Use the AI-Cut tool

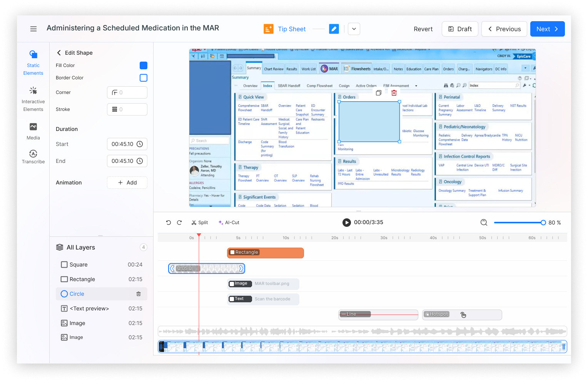229,223
